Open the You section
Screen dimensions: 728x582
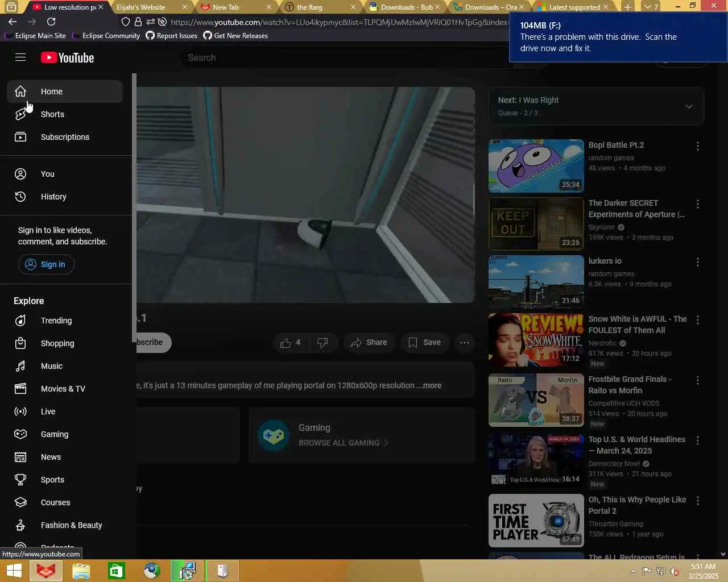click(65, 174)
